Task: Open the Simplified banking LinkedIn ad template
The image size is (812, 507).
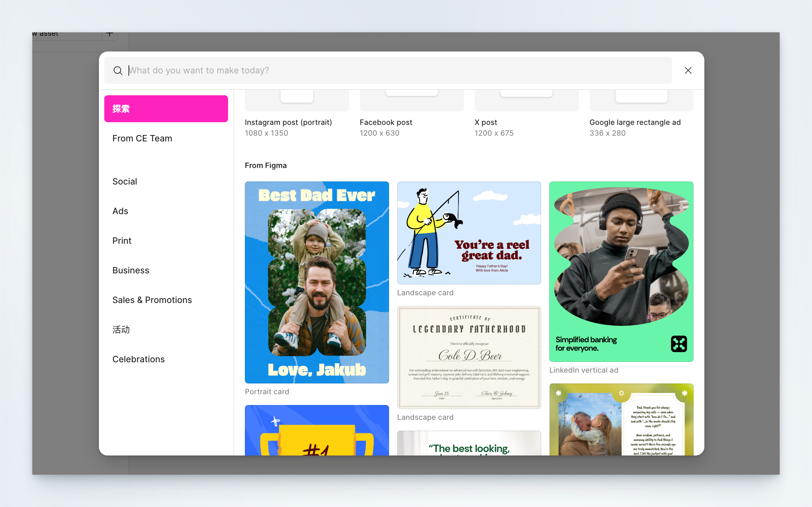Action: tap(621, 271)
